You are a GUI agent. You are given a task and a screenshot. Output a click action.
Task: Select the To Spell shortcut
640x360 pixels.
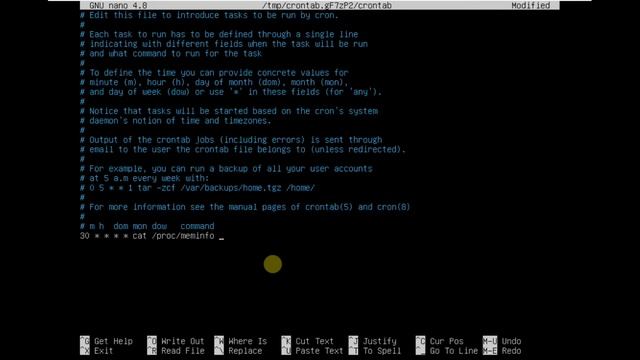pos(382,351)
